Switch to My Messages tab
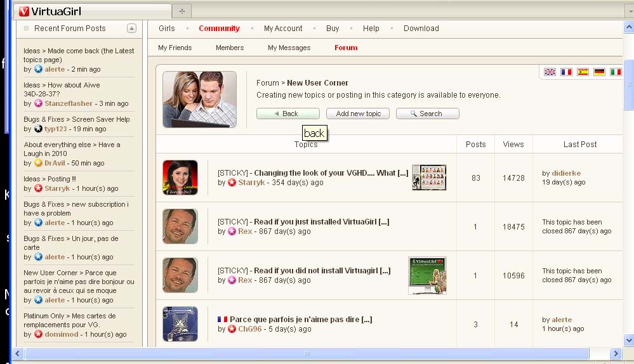 pos(289,48)
